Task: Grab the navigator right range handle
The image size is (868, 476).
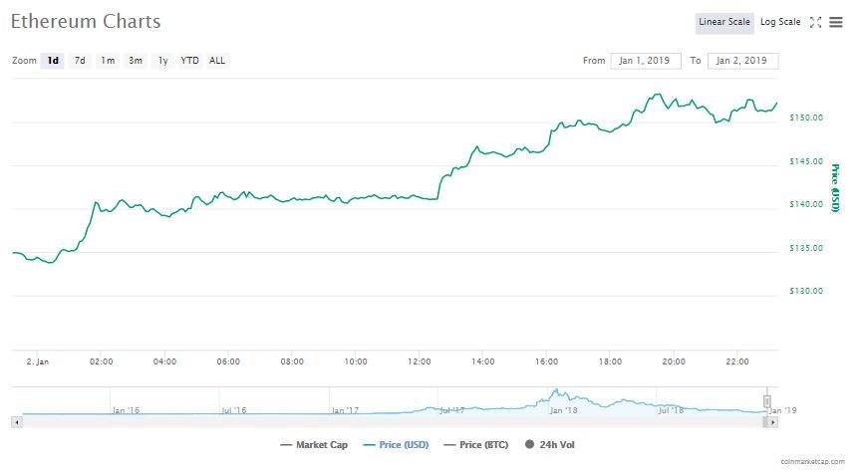Action: click(x=767, y=401)
